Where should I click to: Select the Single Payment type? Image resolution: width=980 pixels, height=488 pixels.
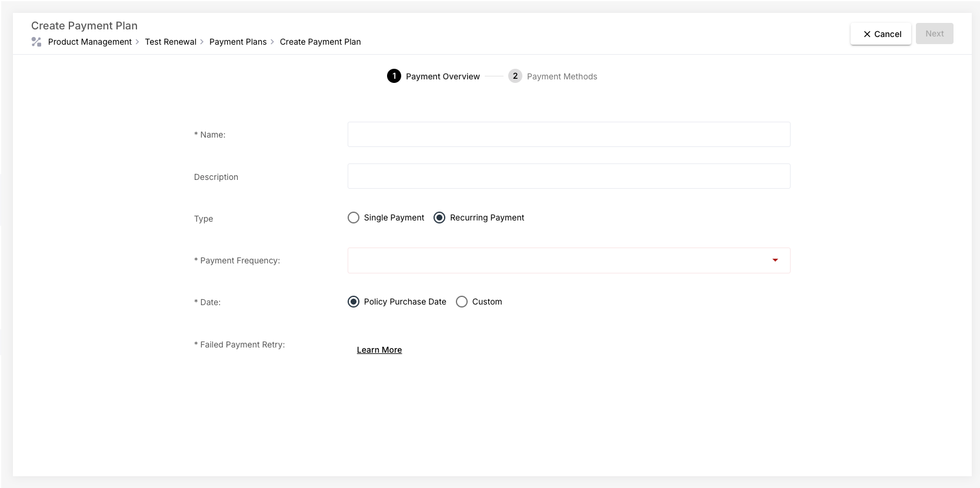tap(354, 218)
